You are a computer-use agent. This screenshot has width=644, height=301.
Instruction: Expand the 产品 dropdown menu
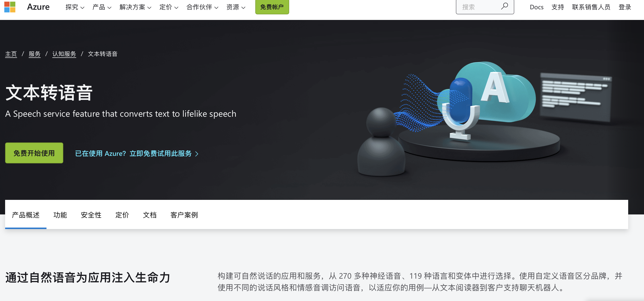[x=102, y=7]
